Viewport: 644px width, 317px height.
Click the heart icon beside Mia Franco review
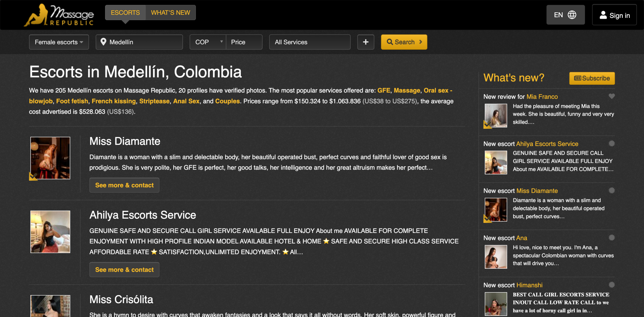coord(612,96)
